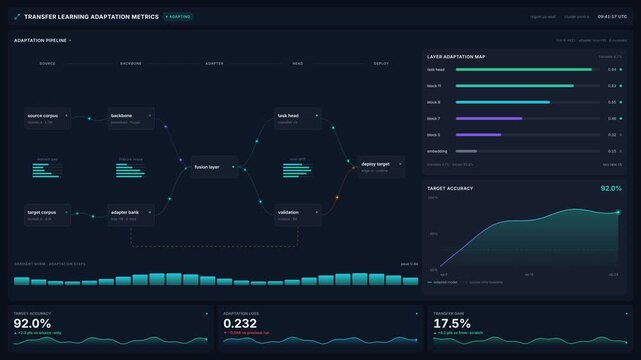Click the up-arrow trend icon under bottom 92.0%

15,333
